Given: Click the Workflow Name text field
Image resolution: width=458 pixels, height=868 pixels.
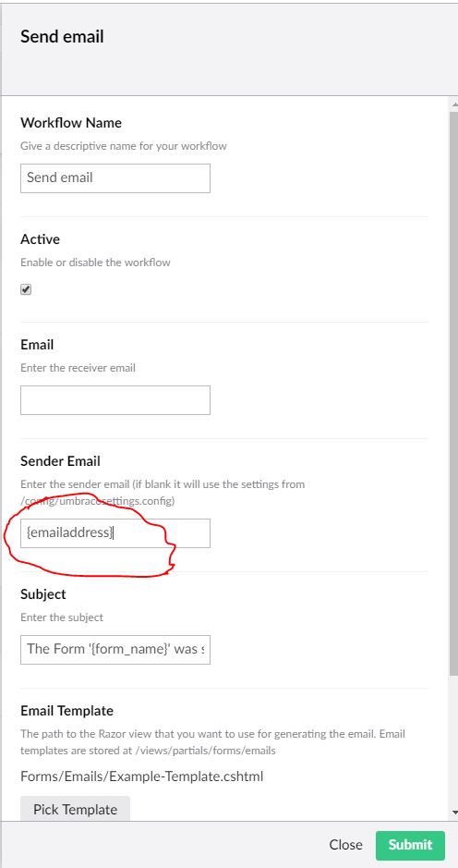Looking at the screenshot, I should pyautogui.click(x=115, y=178).
